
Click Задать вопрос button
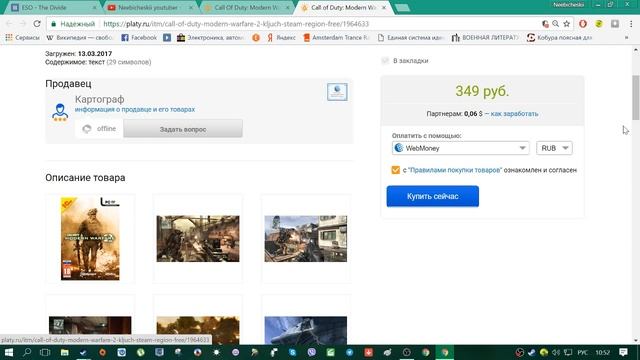(x=183, y=129)
